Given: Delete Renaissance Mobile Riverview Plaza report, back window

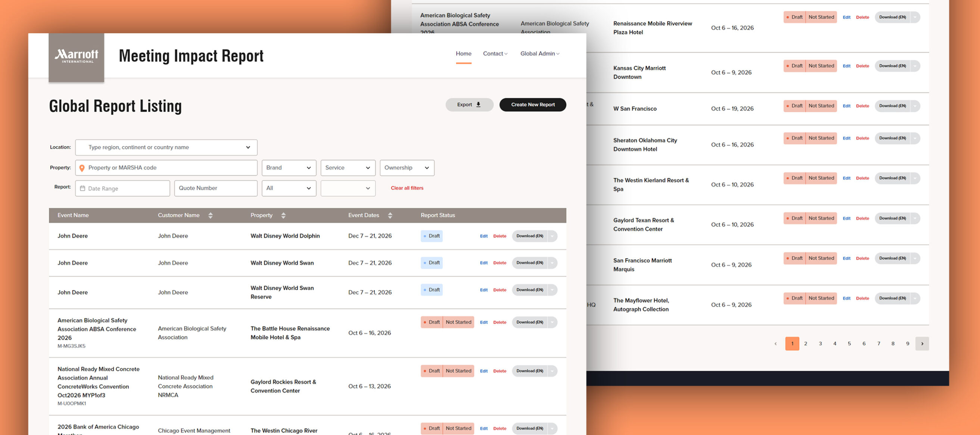Looking at the screenshot, I should point(862,17).
